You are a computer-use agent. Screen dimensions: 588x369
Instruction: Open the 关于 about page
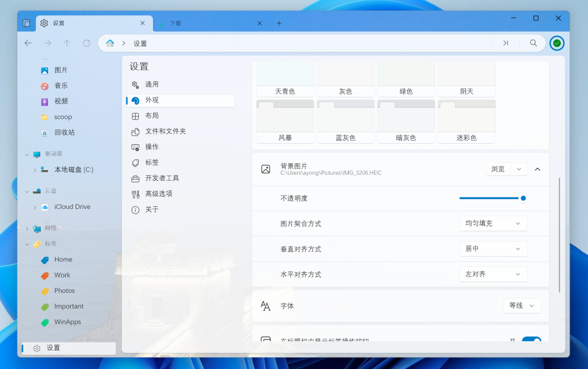tap(180, 210)
